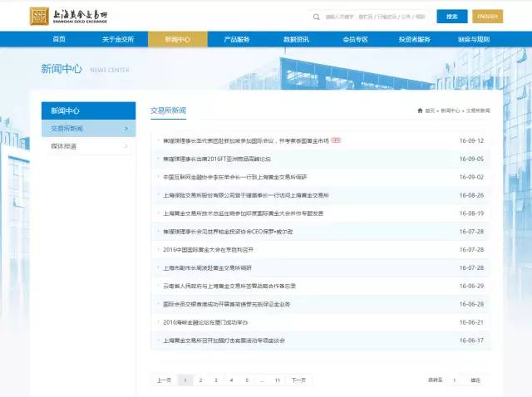532x397 pixels.
Task: Click the blue 搜索 search button
Action: pos(452,17)
